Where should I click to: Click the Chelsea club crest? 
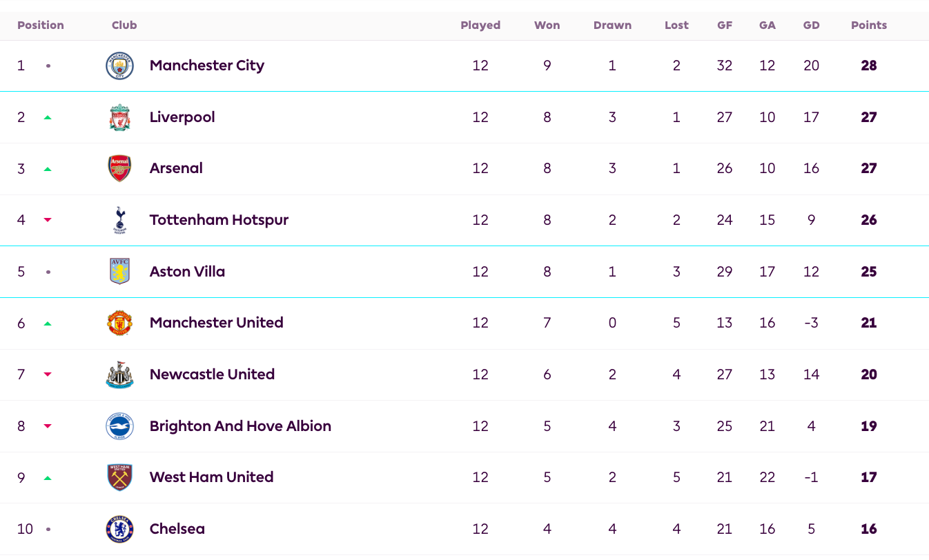pyautogui.click(x=119, y=529)
